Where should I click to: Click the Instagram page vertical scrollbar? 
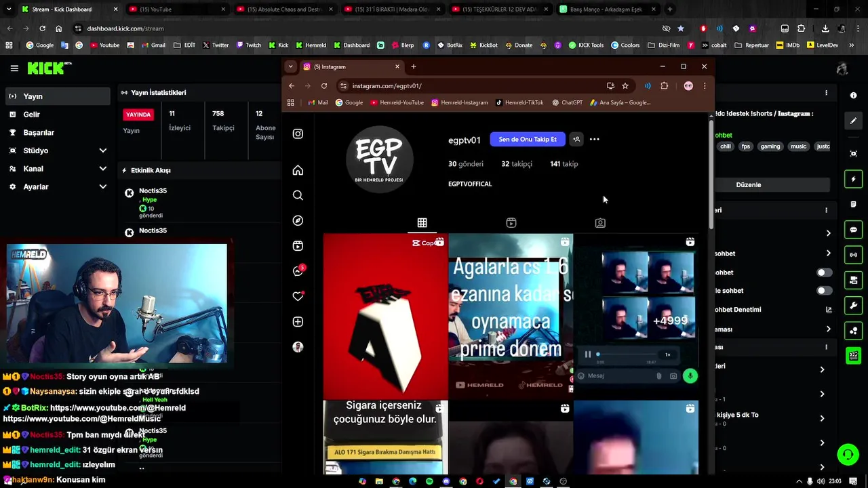click(x=711, y=174)
